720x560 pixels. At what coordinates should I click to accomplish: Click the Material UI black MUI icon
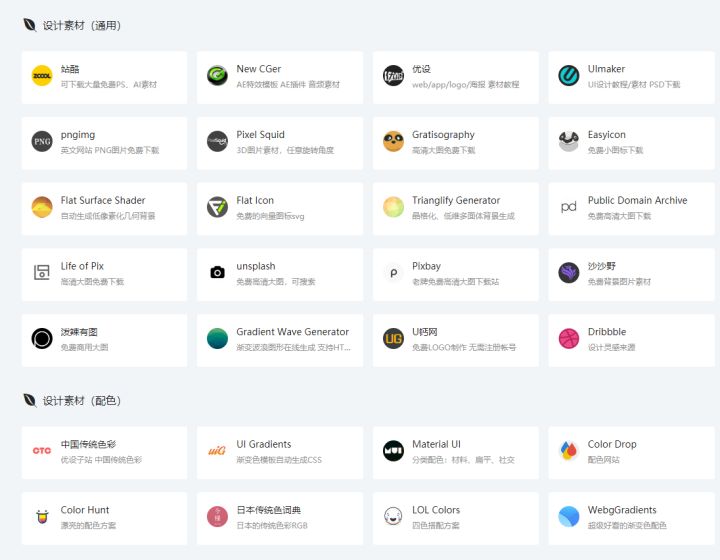[393, 451]
